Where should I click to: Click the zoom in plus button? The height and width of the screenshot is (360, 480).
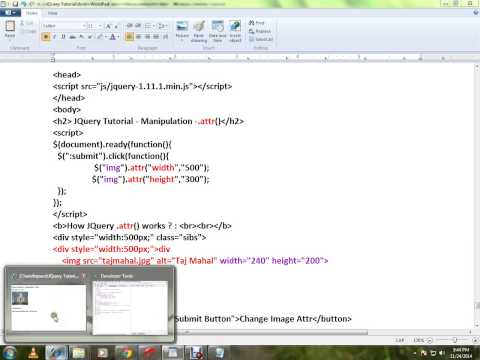click(475, 340)
